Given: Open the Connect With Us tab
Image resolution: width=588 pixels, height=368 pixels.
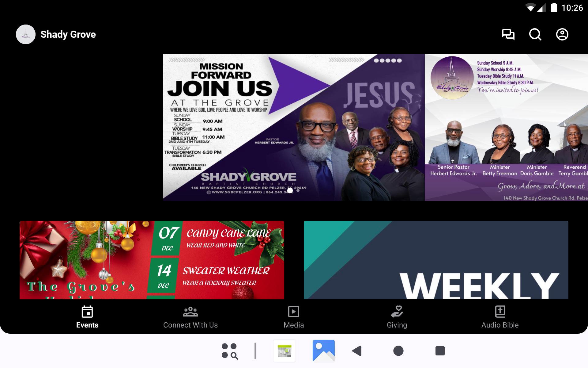Looking at the screenshot, I should 190,317.
